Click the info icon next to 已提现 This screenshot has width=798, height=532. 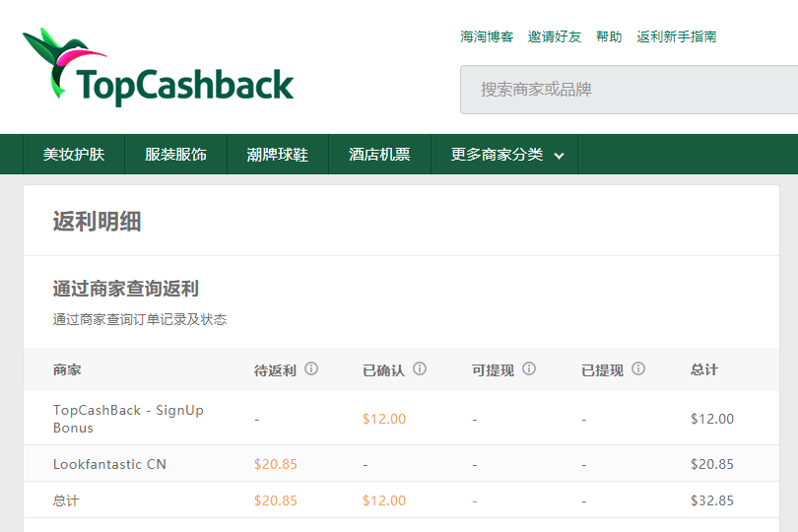coord(638,368)
